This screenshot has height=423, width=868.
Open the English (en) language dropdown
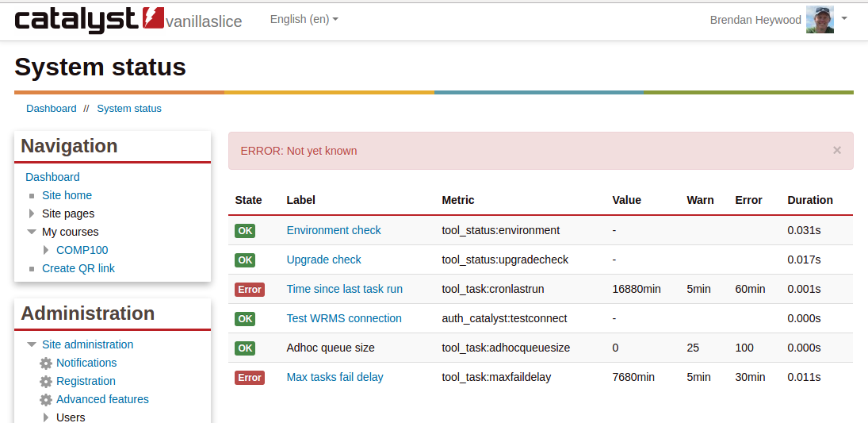pyautogui.click(x=304, y=19)
